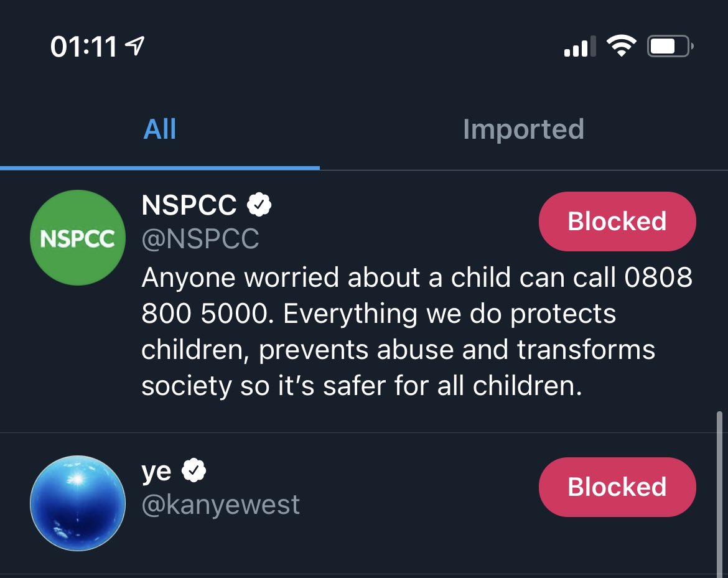
Task: Tap the battery indicator icon
Action: pyautogui.click(x=670, y=47)
